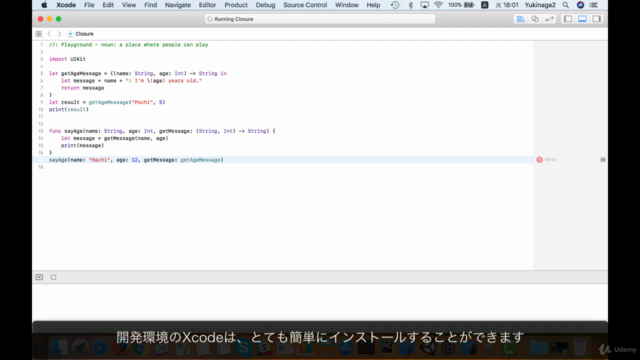Click 'let result = getAgeMessage' line
640x360 pixels.
click(107, 102)
